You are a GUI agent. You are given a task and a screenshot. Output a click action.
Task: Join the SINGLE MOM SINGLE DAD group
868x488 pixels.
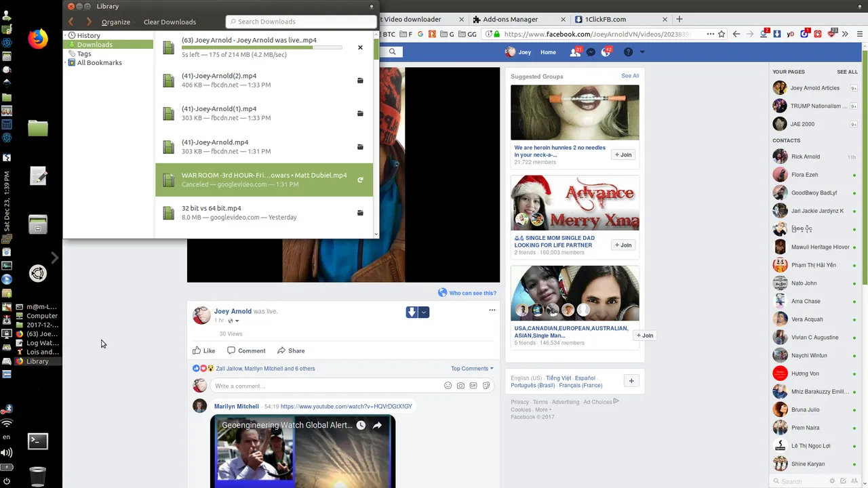623,245
